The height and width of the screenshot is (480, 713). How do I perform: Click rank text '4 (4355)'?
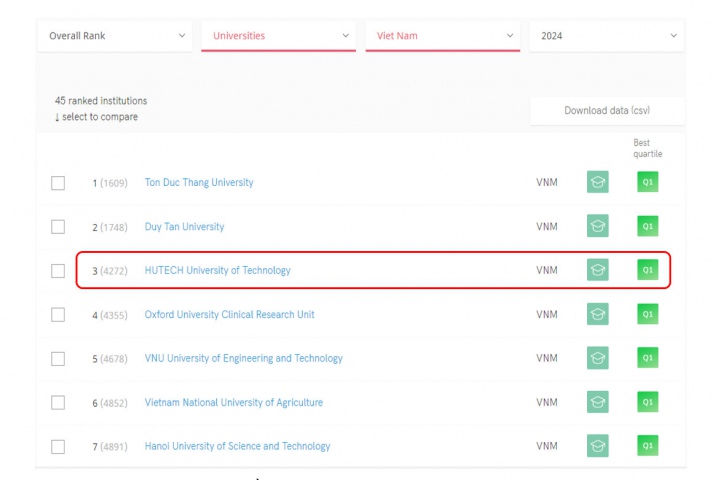tap(110, 315)
